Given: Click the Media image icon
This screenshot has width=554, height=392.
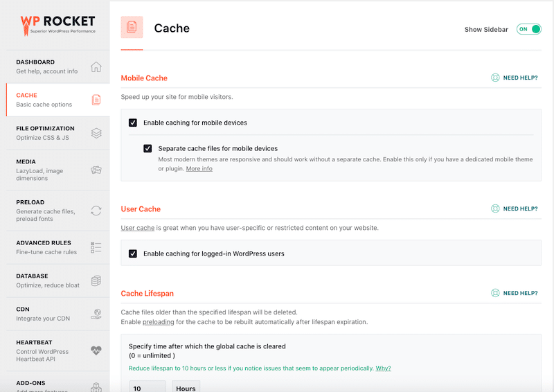Looking at the screenshot, I should click(96, 170).
